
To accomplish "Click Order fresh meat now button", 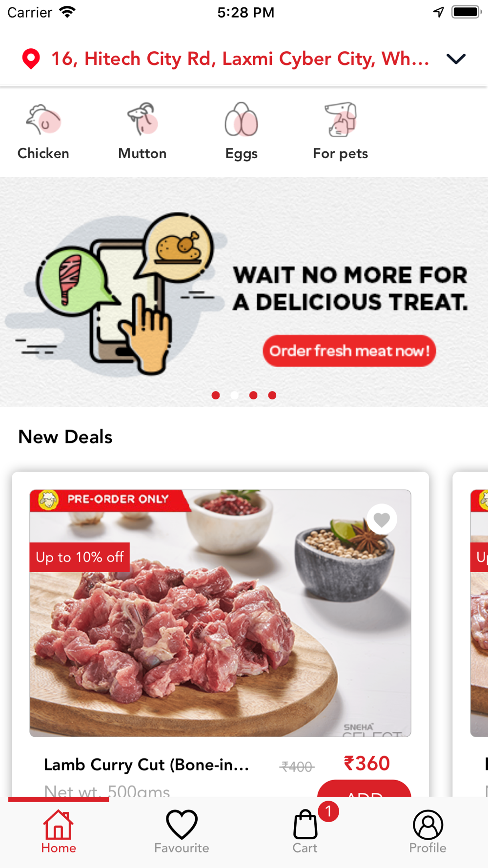I will pos(349,351).
